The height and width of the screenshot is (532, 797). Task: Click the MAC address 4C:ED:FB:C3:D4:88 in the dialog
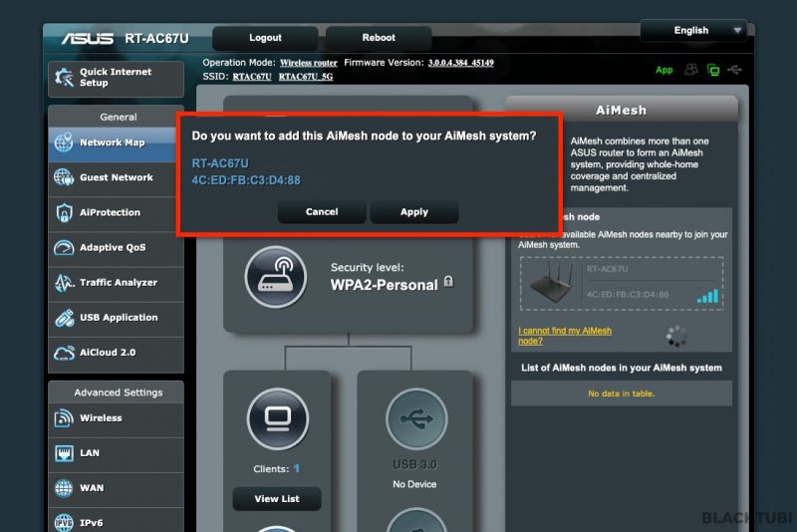[x=246, y=180]
